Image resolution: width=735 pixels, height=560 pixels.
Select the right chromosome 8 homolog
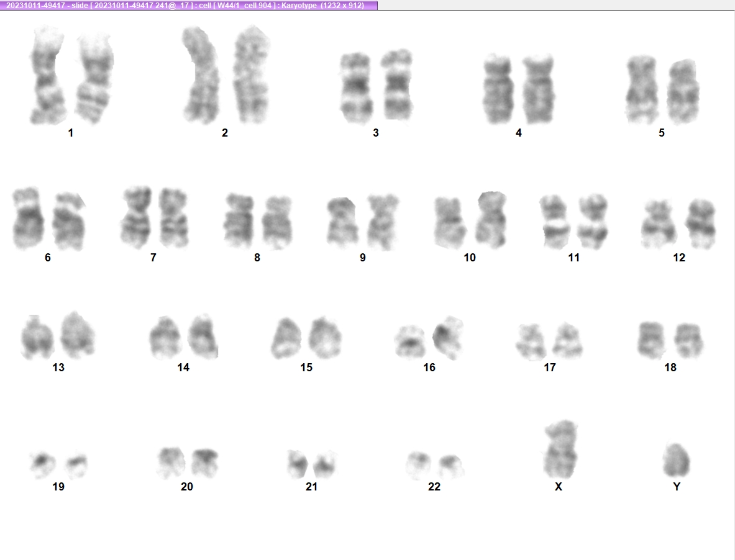click(276, 222)
